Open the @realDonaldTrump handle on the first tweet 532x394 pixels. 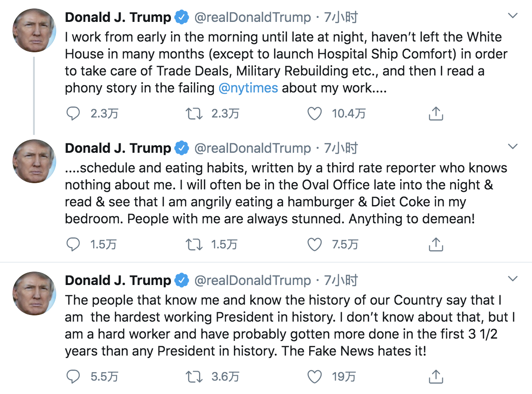pyautogui.click(x=253, y=17)
